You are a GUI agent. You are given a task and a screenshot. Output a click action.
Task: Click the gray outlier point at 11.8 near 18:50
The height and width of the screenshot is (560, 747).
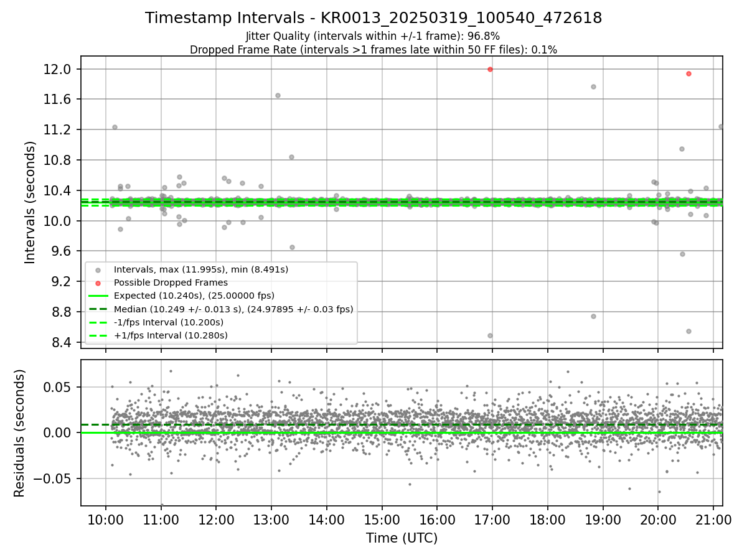point(593,86)
